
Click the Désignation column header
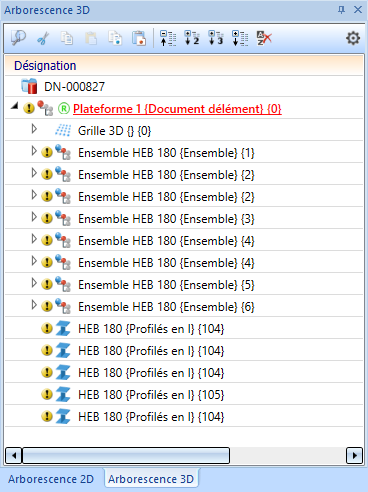pyautogui.click(x=184, y=65)
